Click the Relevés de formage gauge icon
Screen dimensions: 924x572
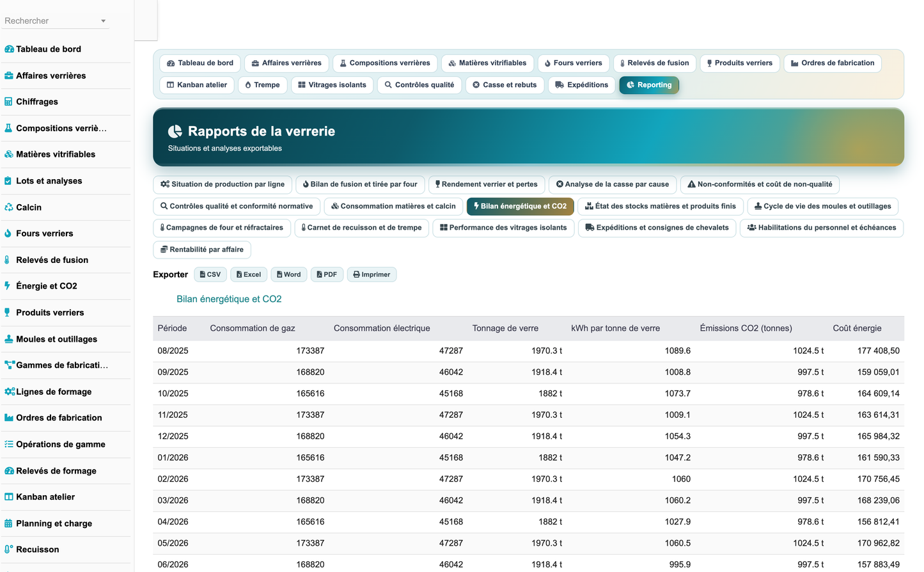click(x=9, y=471)
